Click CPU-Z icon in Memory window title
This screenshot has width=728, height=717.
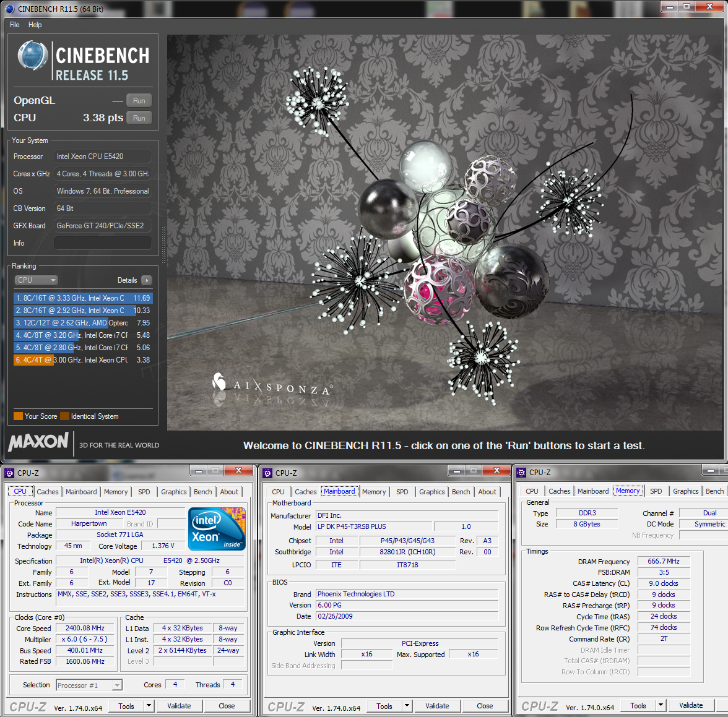[521, 473]
